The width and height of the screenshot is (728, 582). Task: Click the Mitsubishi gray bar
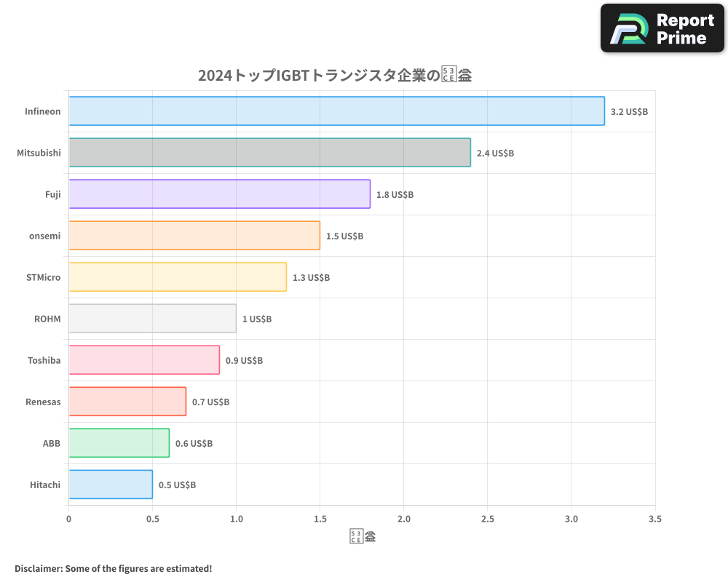[269, 153]
